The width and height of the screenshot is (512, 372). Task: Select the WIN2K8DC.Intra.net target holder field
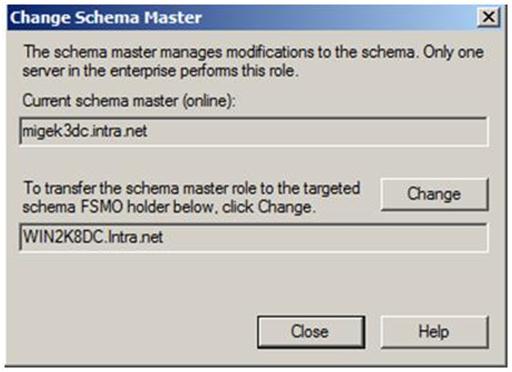254,238
